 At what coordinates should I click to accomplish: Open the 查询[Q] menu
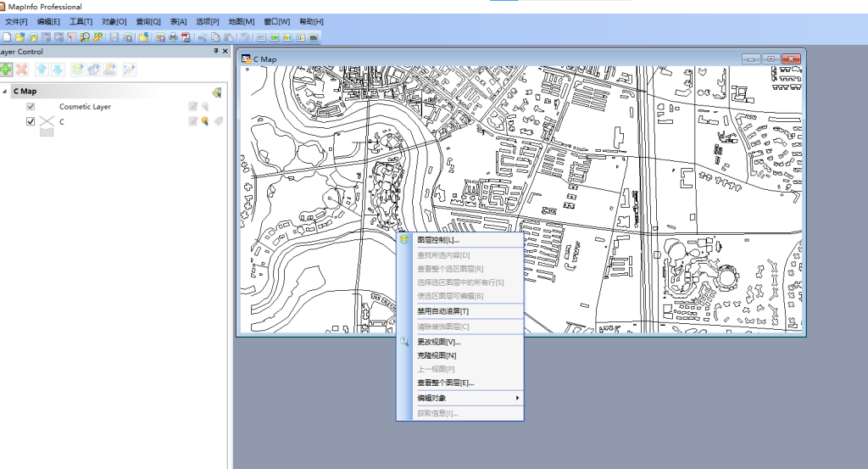(148, 21)
